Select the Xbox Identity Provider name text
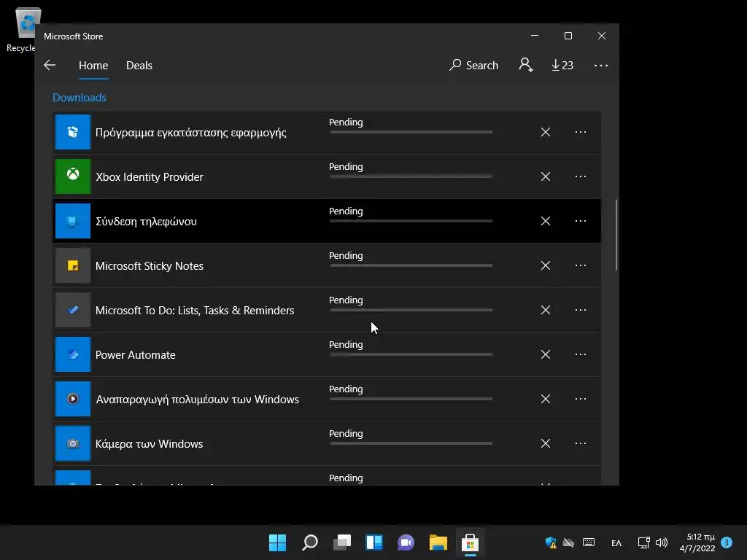Image resolution: width=747 pixels, height=560 pixels. (x=150, y=176)
